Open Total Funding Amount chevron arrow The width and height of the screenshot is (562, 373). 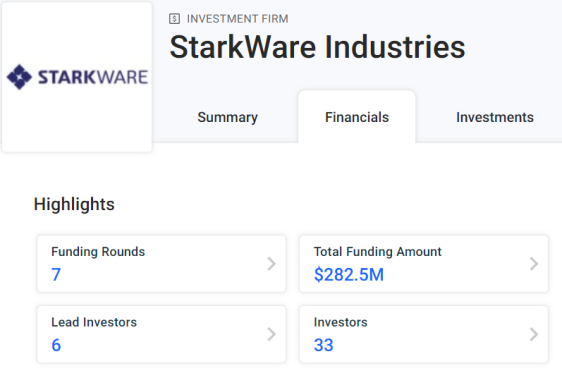534,264
